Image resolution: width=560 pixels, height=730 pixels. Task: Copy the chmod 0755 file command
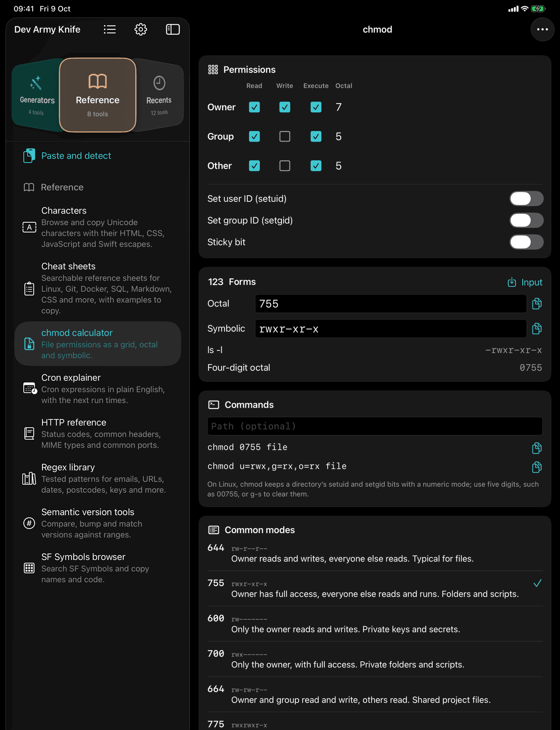tap(537, 448)
